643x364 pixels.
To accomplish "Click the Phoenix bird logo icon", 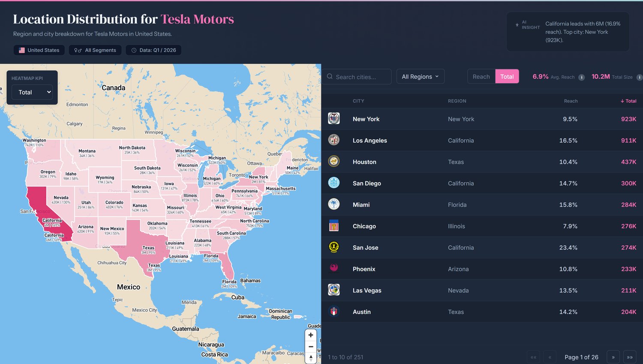I will 334,268.
